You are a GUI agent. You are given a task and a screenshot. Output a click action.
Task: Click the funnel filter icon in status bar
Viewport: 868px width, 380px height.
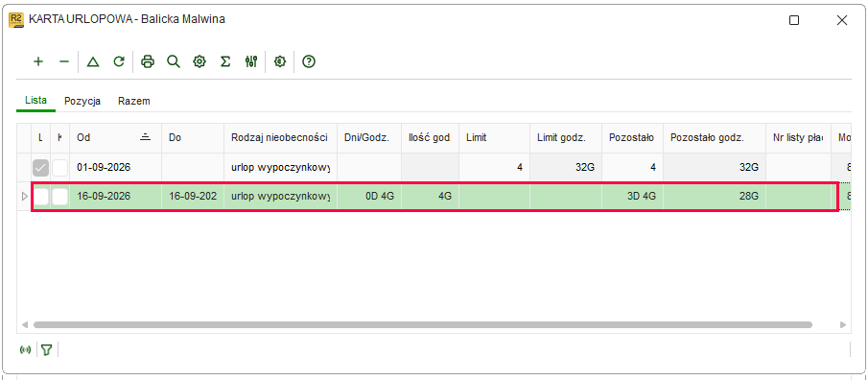46,349
